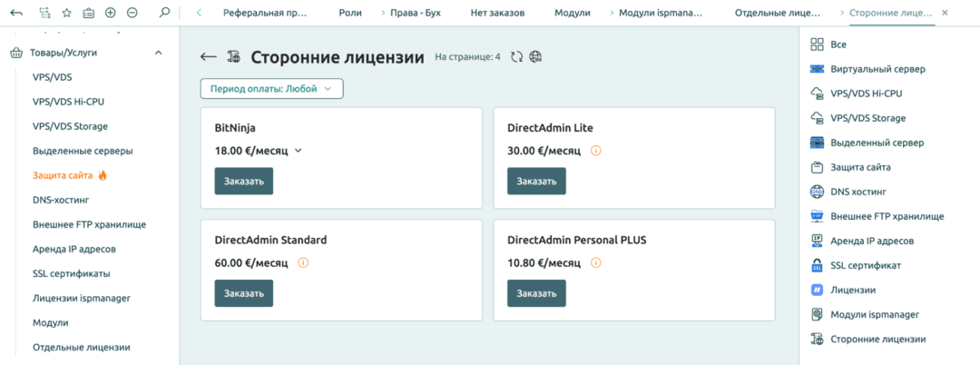Screen dimensions: 980x365
Task: Click the 10.80 €/месяц price text
Action: coord(544,262)
